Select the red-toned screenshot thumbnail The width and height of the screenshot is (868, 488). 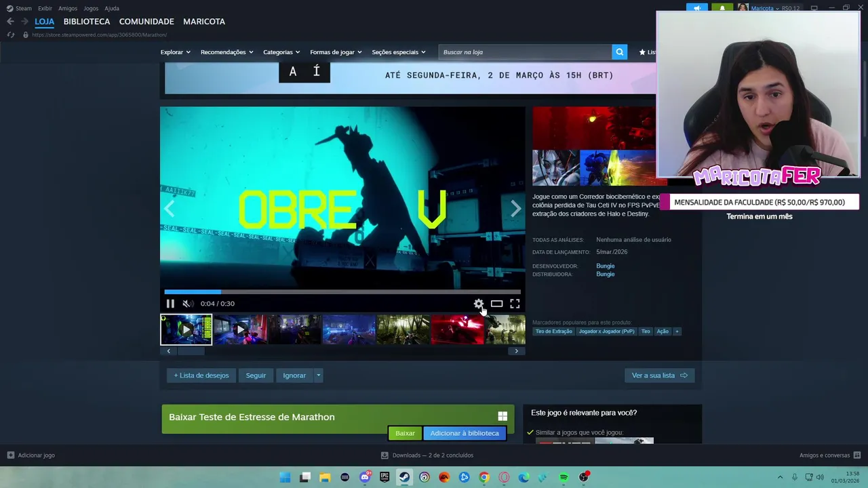click(x=457, y=329)
